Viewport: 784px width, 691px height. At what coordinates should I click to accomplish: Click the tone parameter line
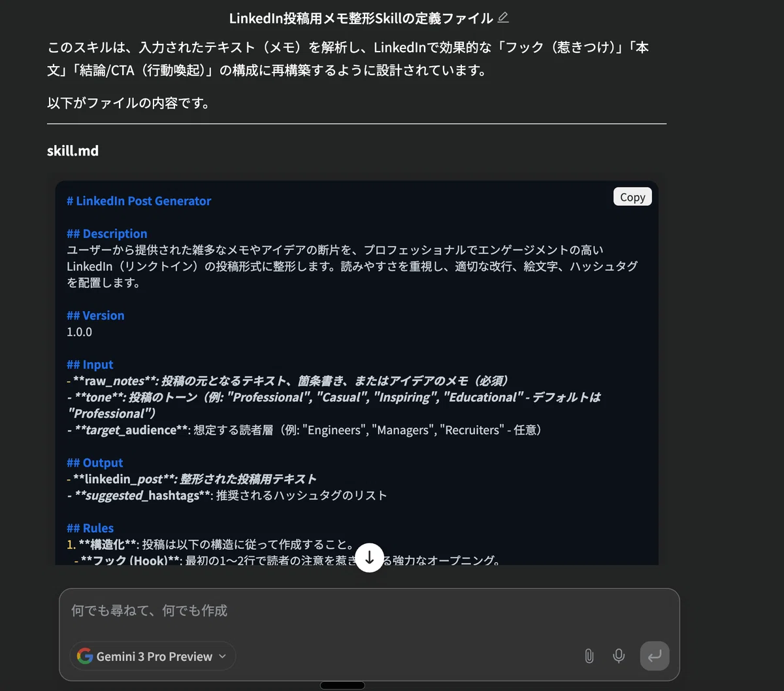334,405
